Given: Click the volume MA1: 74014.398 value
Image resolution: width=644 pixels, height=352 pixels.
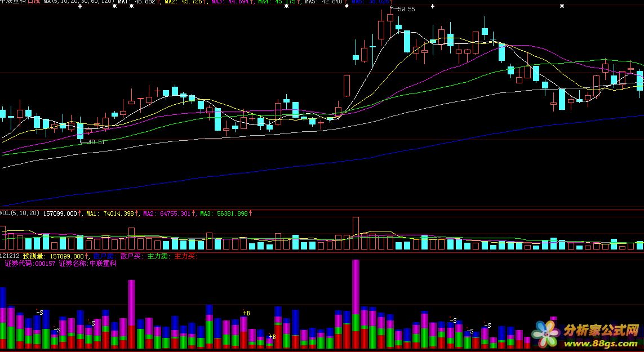Looking at the screenshot, I should click(110, 213).
